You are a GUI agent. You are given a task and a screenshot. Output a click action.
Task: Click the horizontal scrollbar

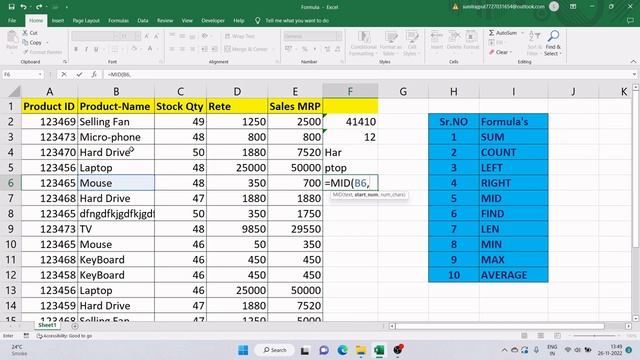point(500,326)
